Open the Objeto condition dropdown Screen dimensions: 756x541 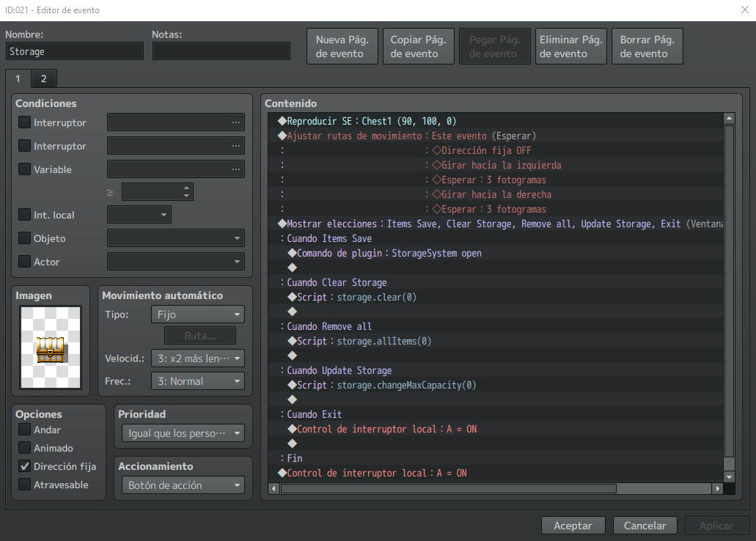pos(175,238)
